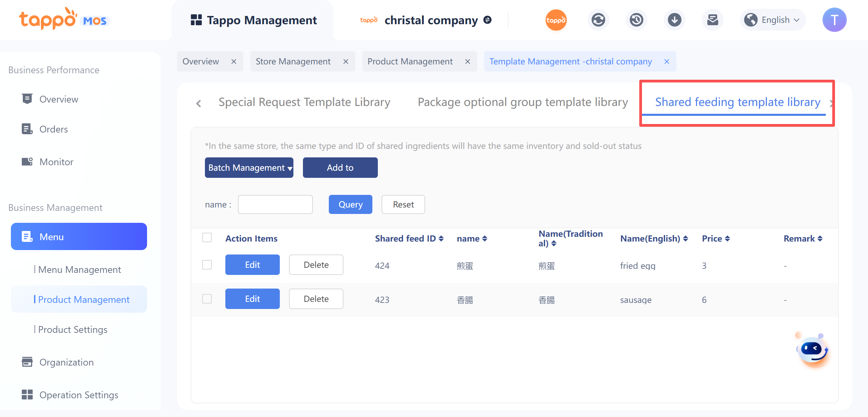Close the Store Management tab
Viewport: 868px width, 417px height.
345,62
